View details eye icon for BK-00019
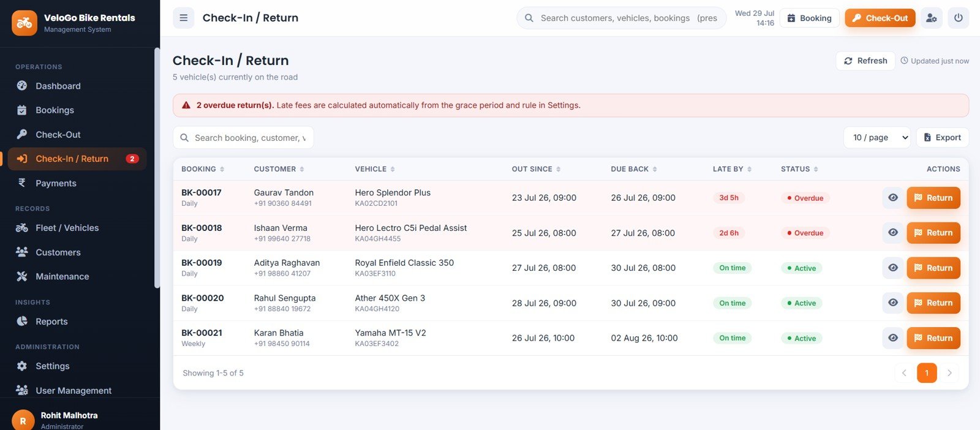Screen dimensions: 980x430 pyautogui.click(x=893, y=268)
